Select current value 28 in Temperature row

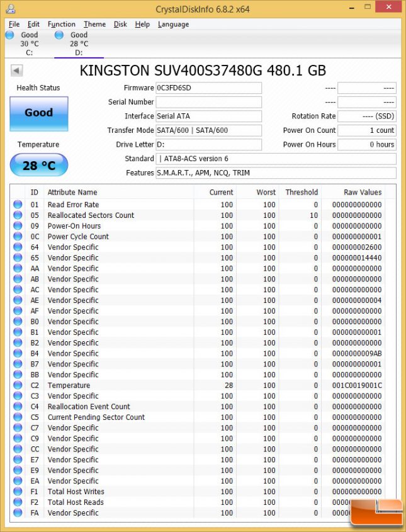(x=229, y=385)
